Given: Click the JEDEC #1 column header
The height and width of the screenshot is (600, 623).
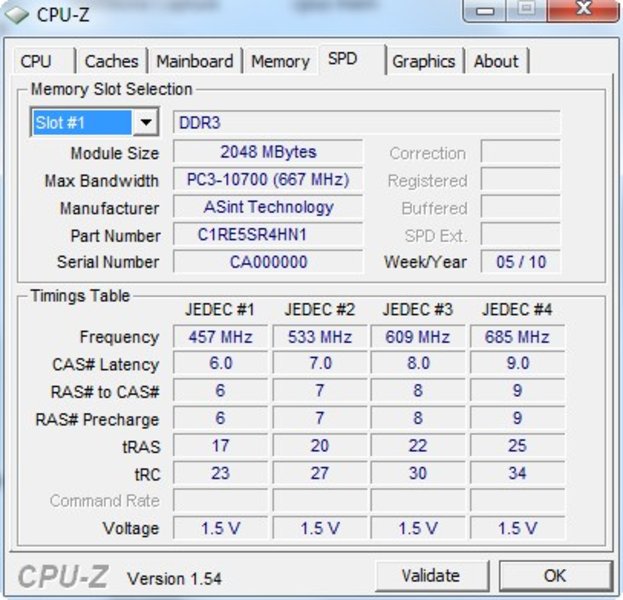Looking at the screenshot, I should click(220, 310).
